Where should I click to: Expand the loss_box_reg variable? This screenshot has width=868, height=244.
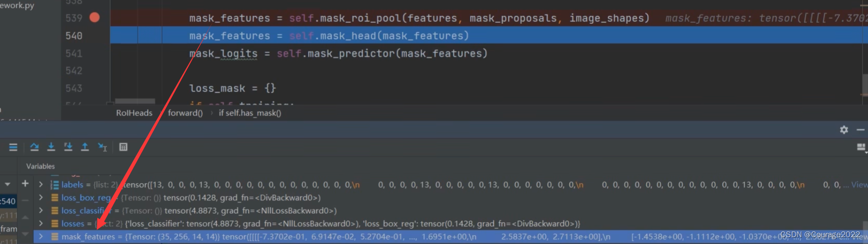click(41, 198)
